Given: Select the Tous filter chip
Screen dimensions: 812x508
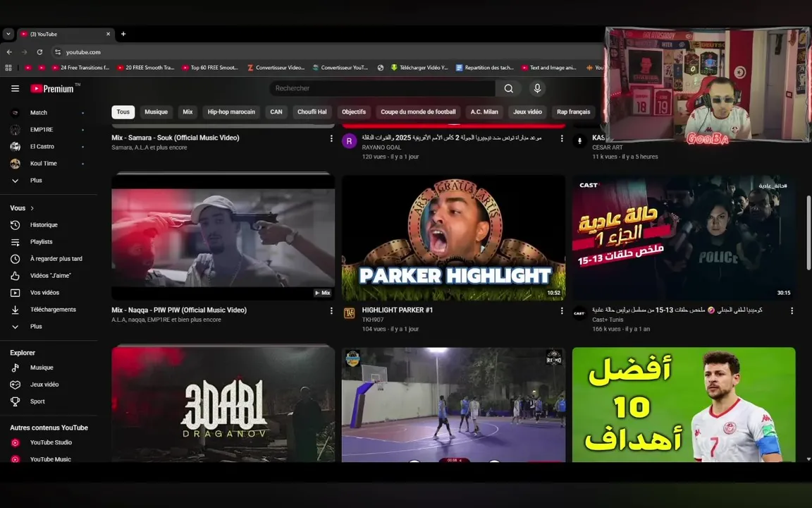Looking at the screenshot, I should 123,112.
